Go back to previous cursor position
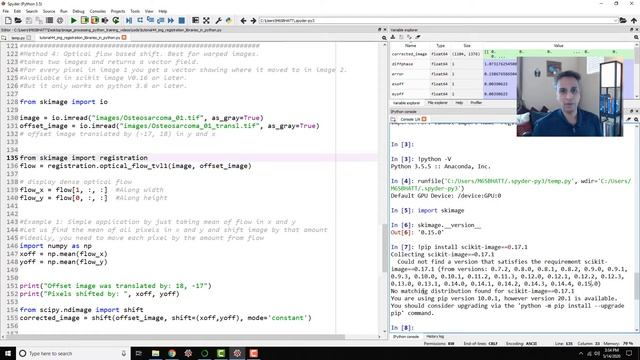The width and height of the screenshot is (640, 360). coord(243,20)
